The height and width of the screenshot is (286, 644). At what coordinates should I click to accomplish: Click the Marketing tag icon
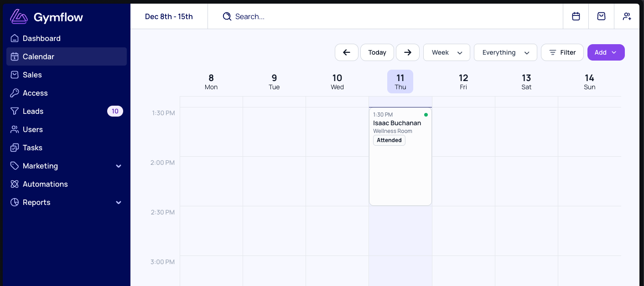click(15, 166)
